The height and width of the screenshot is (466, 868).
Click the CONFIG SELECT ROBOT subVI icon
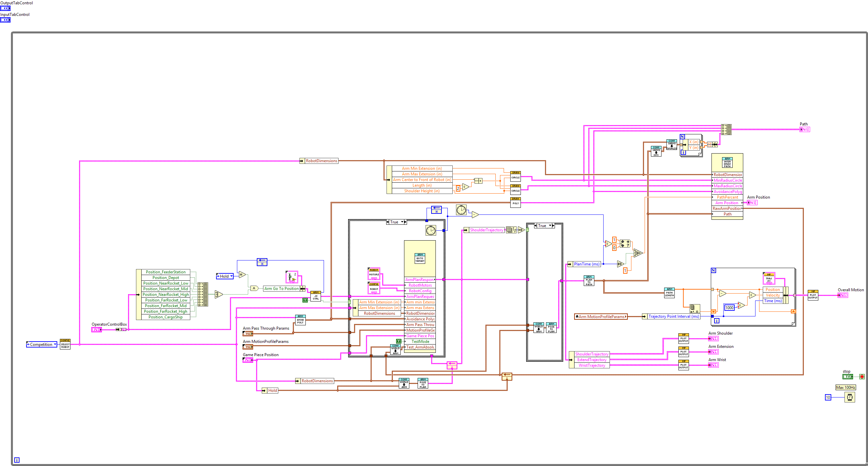[65, 345]
